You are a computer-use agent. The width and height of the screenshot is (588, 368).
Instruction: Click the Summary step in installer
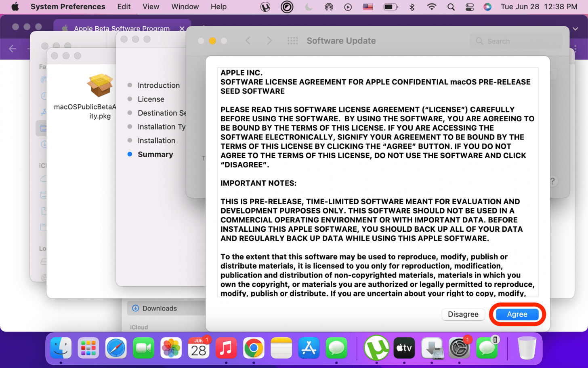(x=155, y=154)
